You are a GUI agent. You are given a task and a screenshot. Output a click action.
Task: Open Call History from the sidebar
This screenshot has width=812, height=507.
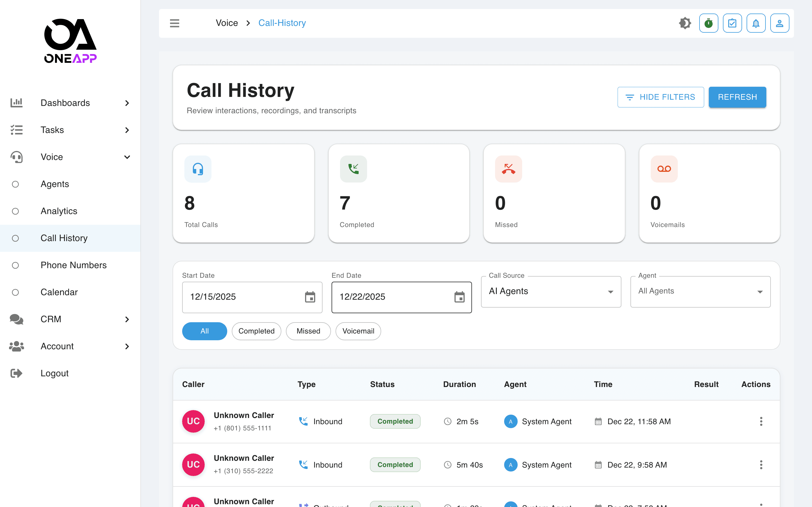pos(64,238)
